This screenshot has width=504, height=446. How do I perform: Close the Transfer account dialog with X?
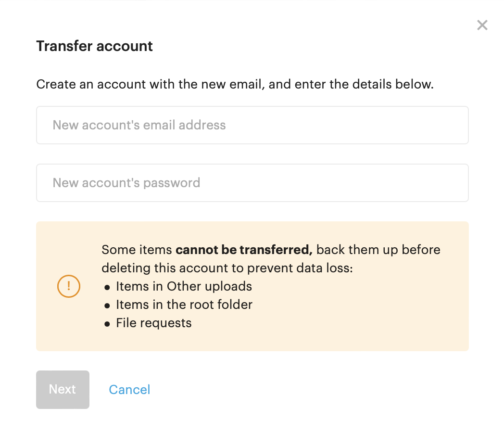482,25
